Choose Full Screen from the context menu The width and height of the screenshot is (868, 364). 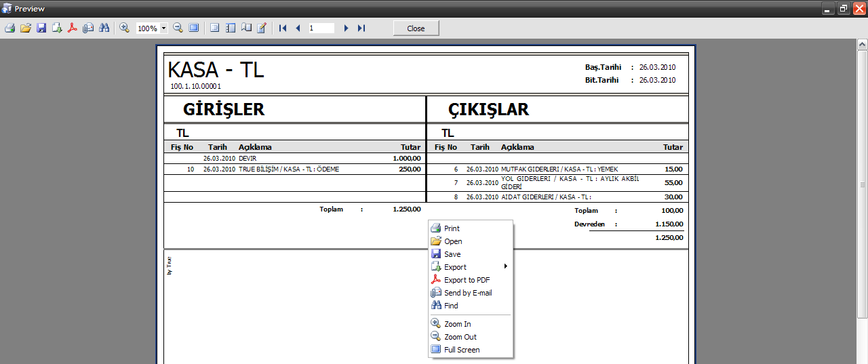462,350
